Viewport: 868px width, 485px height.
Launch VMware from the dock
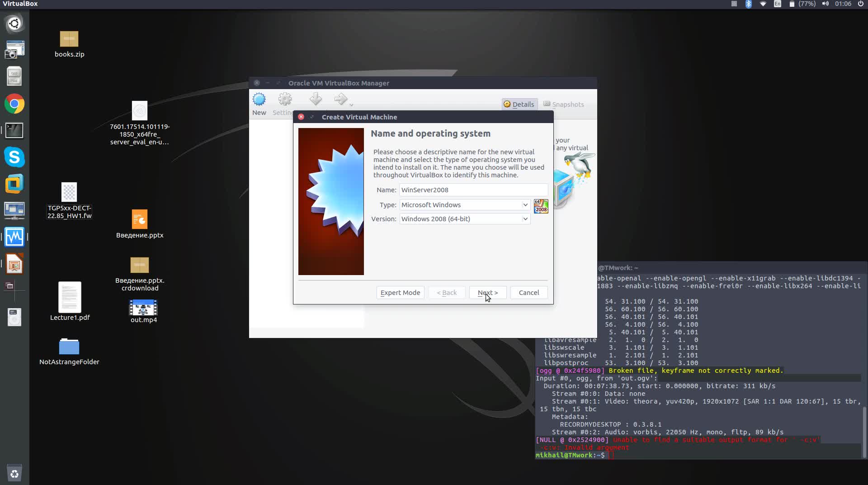click(14, 184)
